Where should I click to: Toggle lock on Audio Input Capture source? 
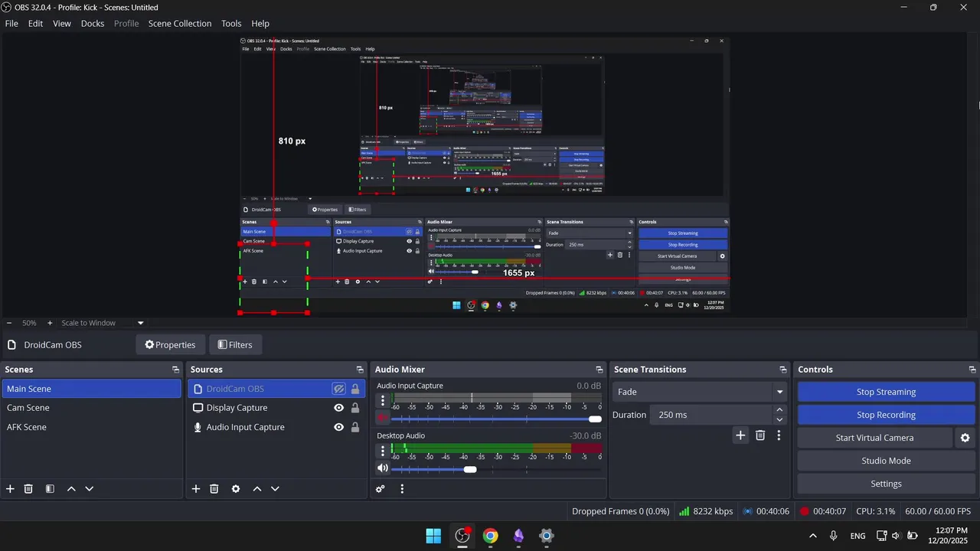[x=355, y=427]
